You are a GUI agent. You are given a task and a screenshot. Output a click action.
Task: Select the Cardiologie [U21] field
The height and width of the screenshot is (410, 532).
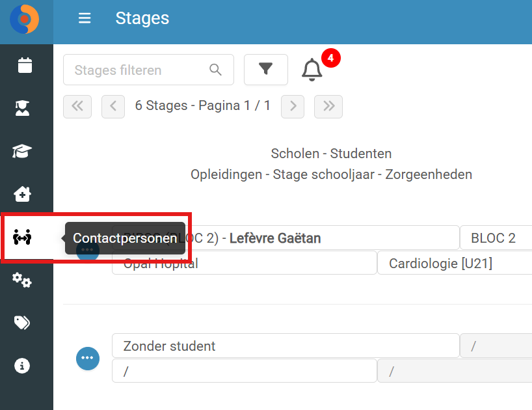pyautogui.click(x=455, y=263)
